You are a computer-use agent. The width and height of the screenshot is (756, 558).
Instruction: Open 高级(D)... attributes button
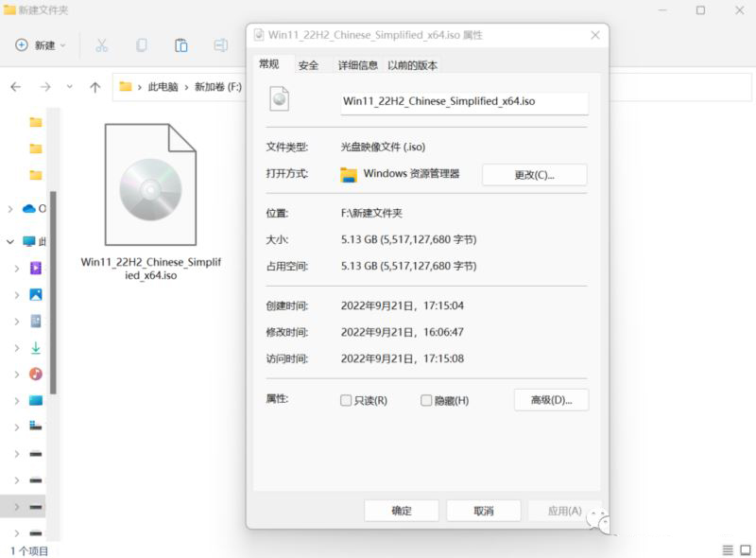point(551,400)
